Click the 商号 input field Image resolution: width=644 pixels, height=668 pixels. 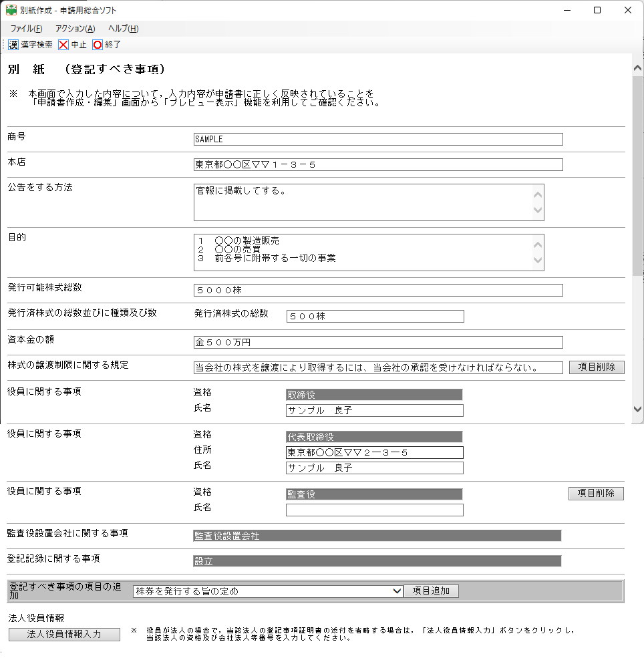[377, 140]
